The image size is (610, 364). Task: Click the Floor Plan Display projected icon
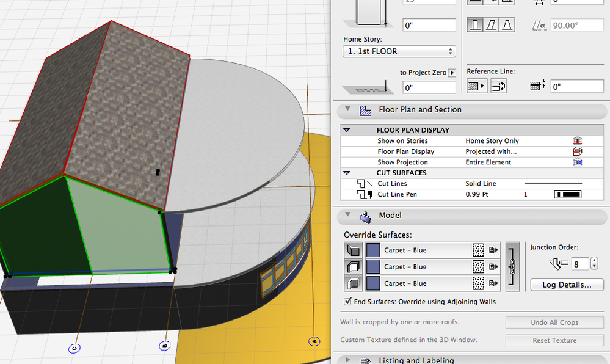pos(577,151)
